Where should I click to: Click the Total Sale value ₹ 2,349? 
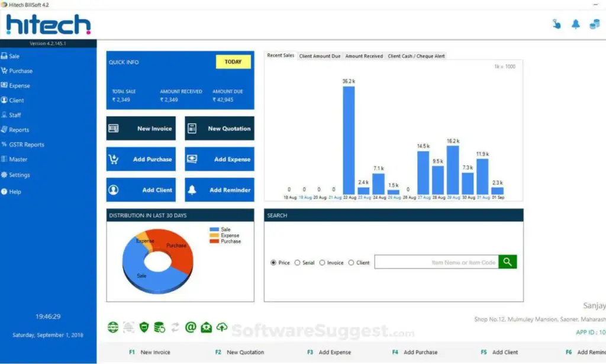point(121,99)
